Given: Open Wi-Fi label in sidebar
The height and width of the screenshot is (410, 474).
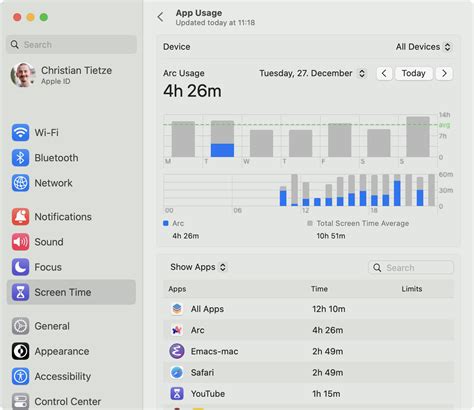Looking at the screenshot, I should tap(46, 132).
